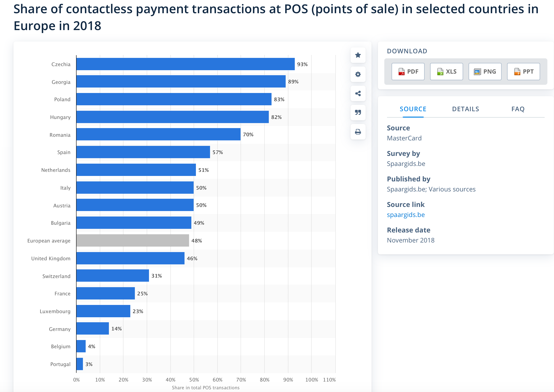
Task: Click the gray European average bar
Action: coord(133,240)
